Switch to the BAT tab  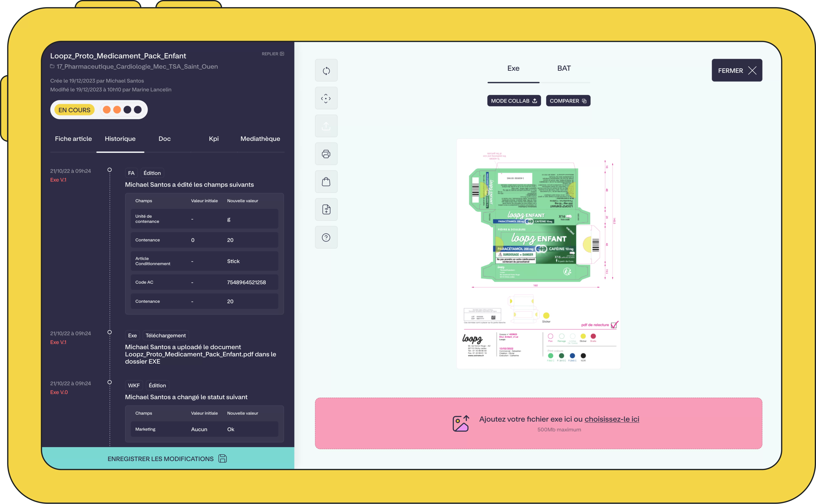pyautogui.click(x=564, y=68)
